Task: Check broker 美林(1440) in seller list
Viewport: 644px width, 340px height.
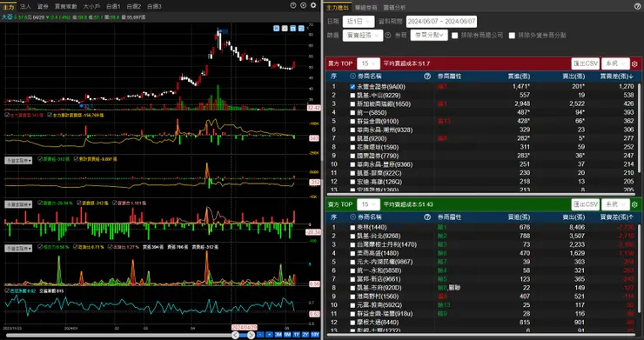Action: point(352,228)
